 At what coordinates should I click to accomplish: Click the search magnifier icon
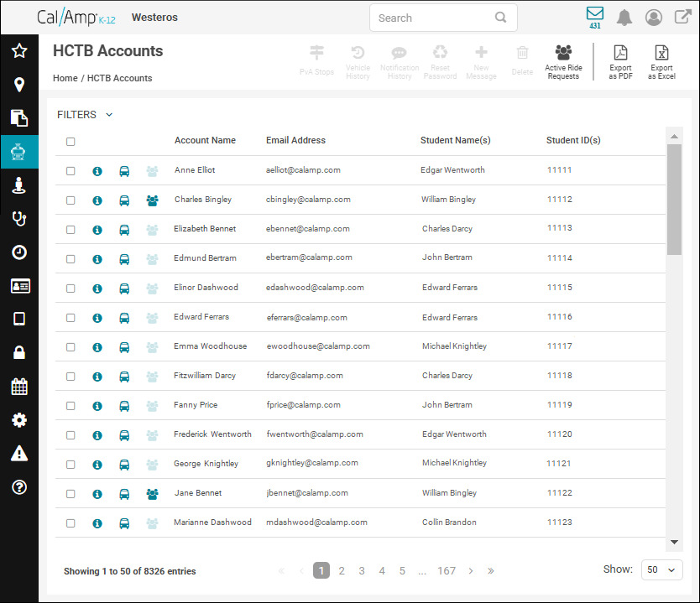(x=501, y=18)
